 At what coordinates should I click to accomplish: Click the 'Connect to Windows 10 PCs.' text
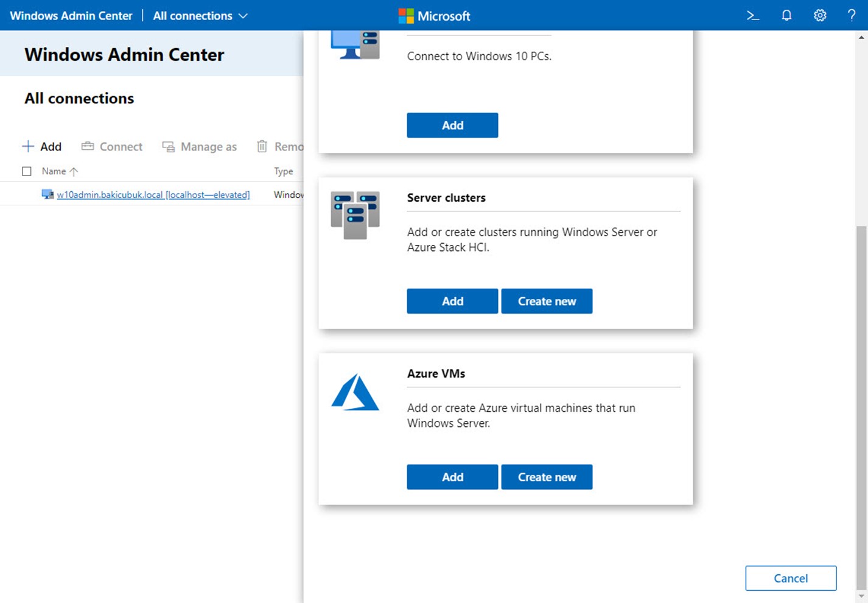pos(479,56)
